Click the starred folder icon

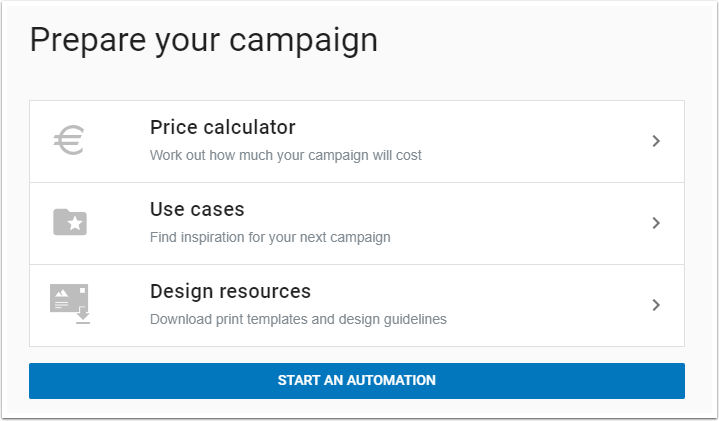pos(70,222)
